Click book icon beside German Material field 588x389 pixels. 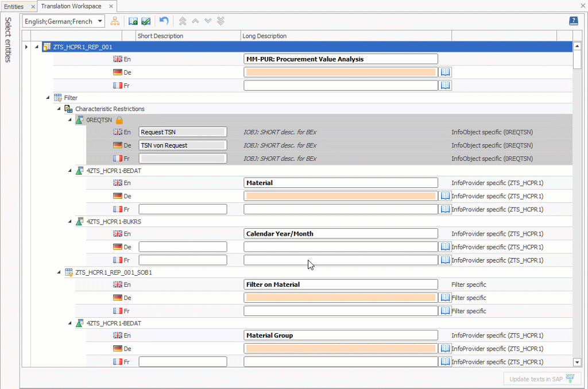(x=445, y=196)
